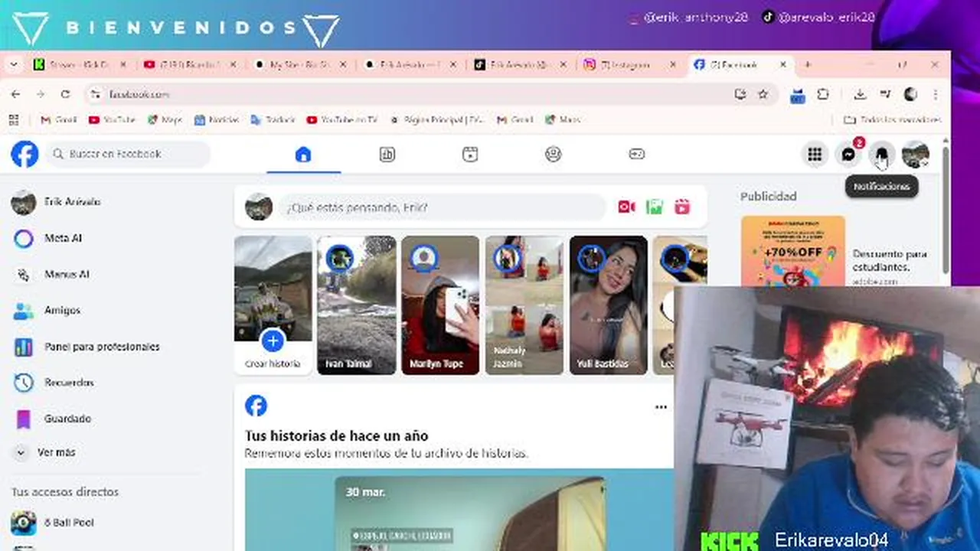The height and width of the screenshot is (551, 980).
Task: Open Guardado in left sidebar
Action: pyautogui.click(x=115, y=419)
